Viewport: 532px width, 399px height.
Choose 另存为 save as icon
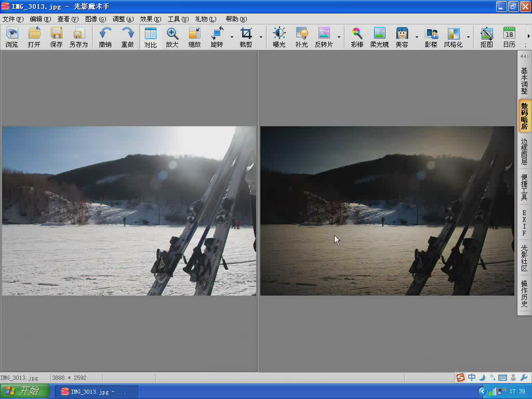[x=79, y=37]
